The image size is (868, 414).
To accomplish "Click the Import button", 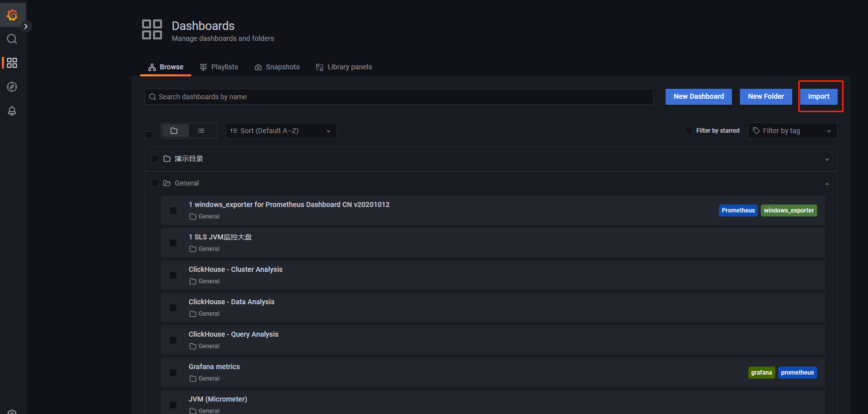I will pos(819,96).
